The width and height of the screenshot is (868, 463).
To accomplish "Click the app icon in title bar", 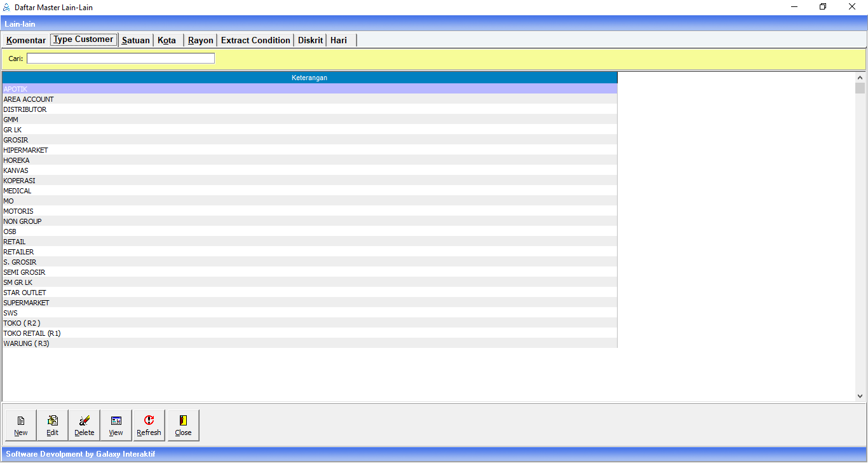I will (x=7, y=7).
